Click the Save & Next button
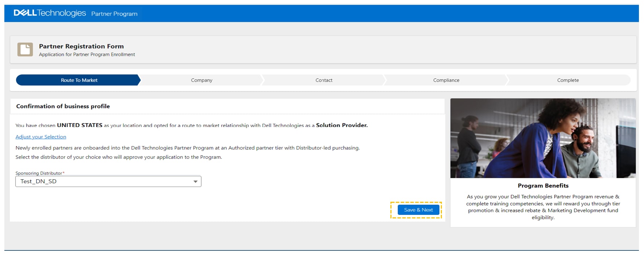This screenshot has height=254, width=644. point(418,210)
